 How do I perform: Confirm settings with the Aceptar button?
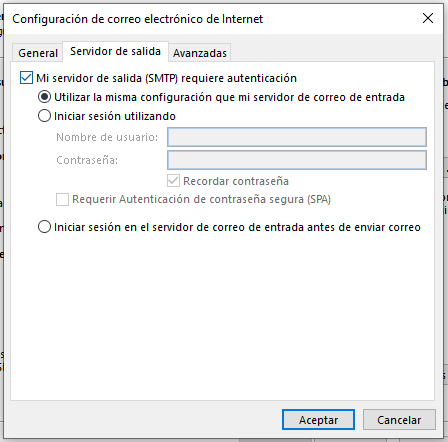click(318, 420)
